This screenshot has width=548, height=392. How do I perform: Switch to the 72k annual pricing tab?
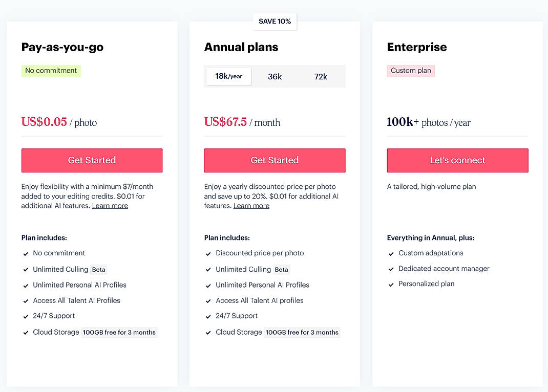(321, 76)
